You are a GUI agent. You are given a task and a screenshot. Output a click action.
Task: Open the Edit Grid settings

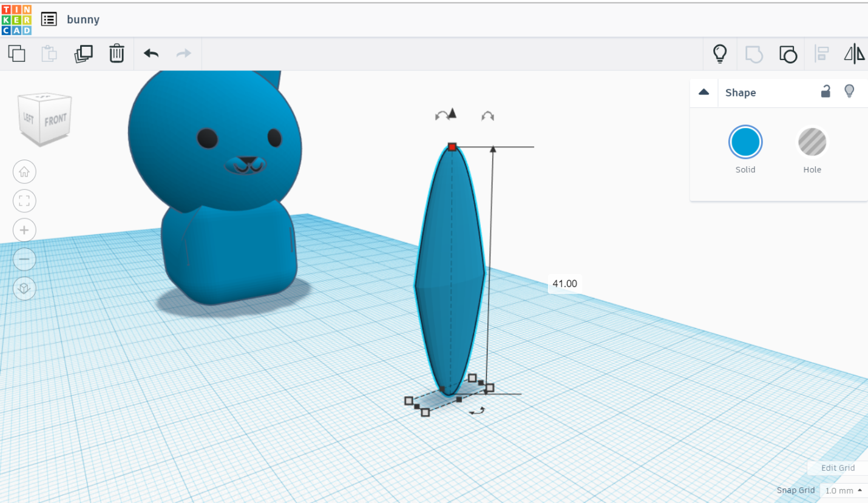click(838, 468)
